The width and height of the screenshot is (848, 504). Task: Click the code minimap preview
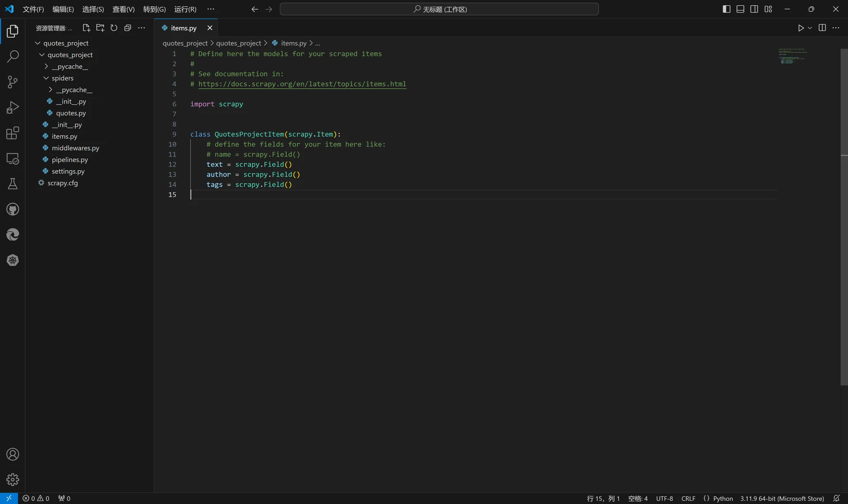pos(793,56)
